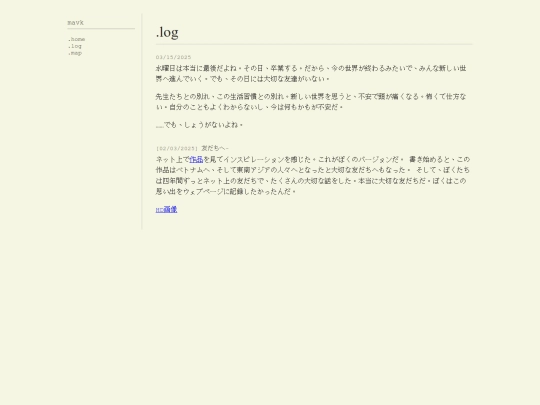Click the paragraph starting 先生たちとの別れ
Image resolution: width=540 pixels, height=405 pixels.
(311, 102)
